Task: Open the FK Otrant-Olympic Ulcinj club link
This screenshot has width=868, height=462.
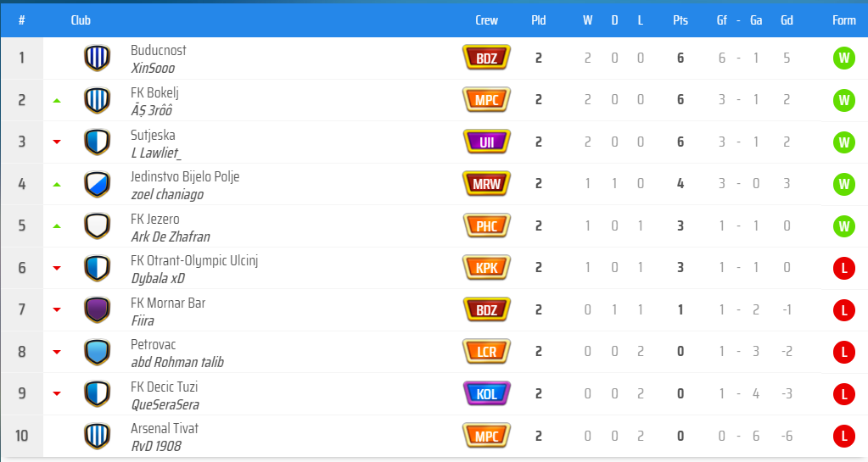Action: pos(194,260)
